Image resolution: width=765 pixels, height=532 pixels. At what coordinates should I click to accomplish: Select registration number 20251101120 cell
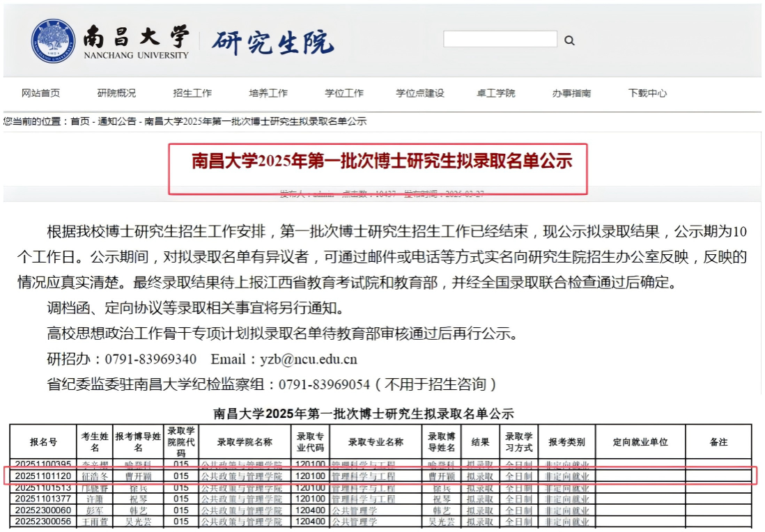coord(43,477)
